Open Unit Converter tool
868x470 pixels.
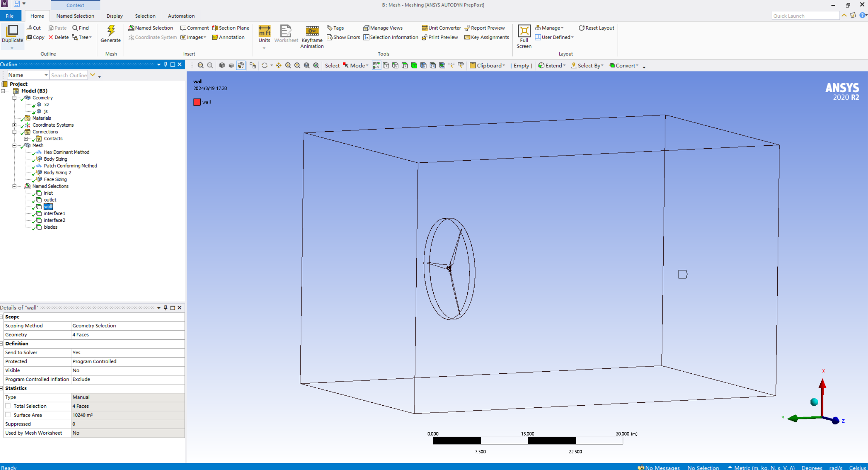point(441,28)
